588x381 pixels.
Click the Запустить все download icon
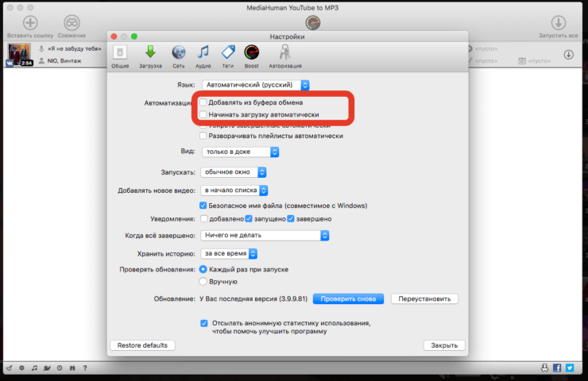tap(558, 23)
